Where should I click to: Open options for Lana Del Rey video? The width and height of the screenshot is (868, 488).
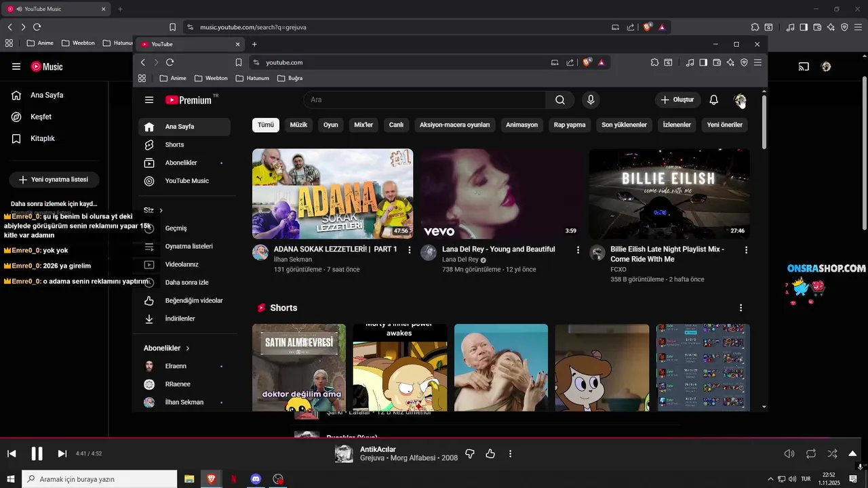578,250
